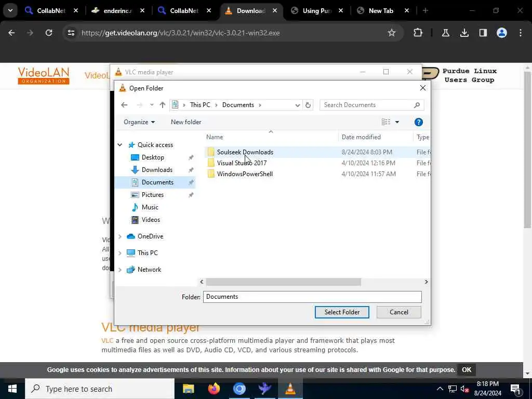Collapse the Quick access tree node
This screenshot has height=399, width=532.
click(120, 145)
